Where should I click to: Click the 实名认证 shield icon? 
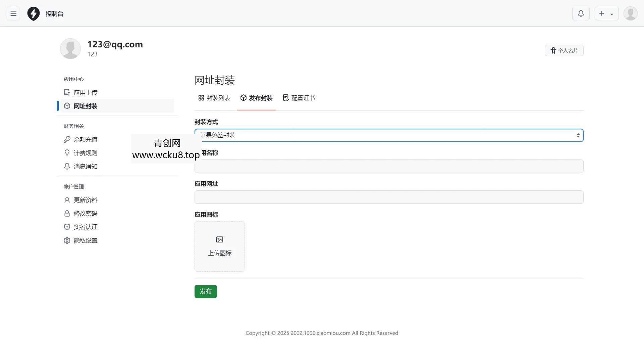(x=67, y=227)
